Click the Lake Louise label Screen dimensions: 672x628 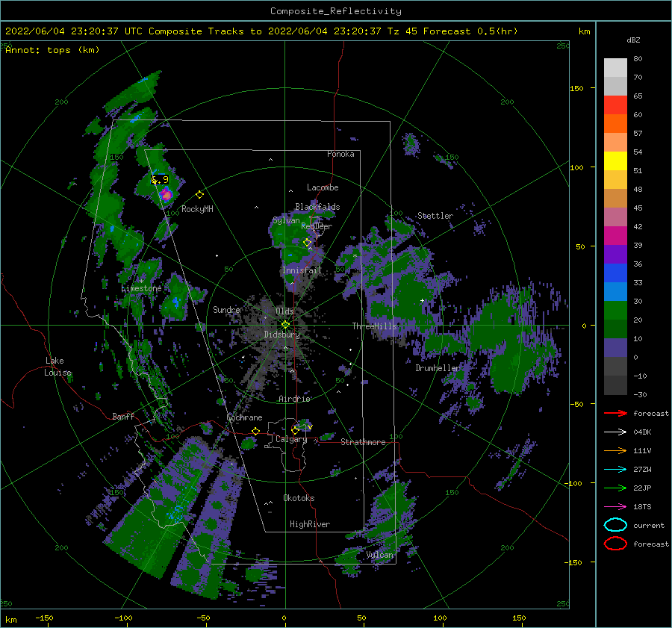[x=58, y=367]
